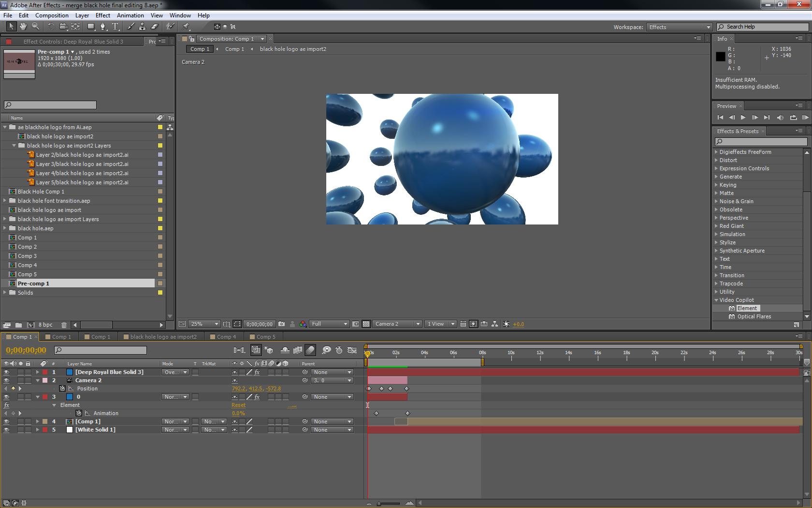This screenshot has width=812, height=508.
Task: Toggle Position stopwatch on Camera 2
Action: pyautogui.click(x=62, y=388)
